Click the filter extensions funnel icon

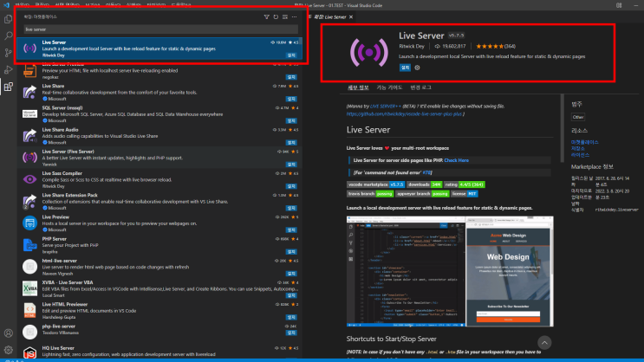[267, 16]
